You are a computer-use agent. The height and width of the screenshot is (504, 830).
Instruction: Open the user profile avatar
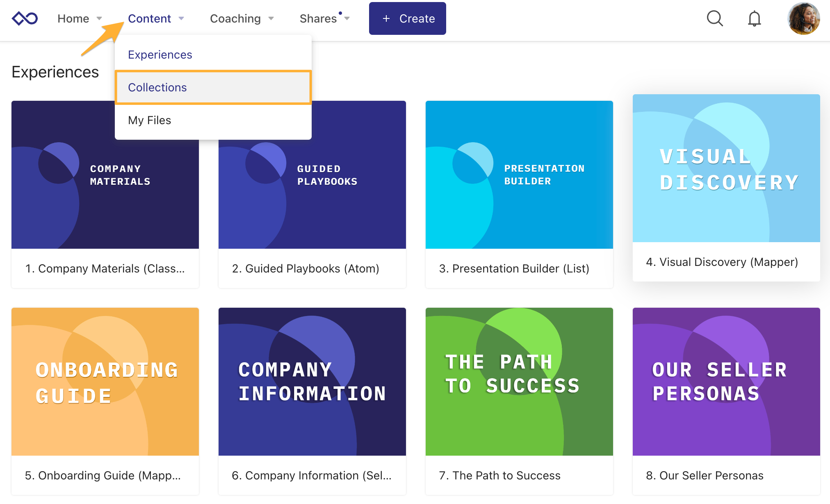(803, 18)
